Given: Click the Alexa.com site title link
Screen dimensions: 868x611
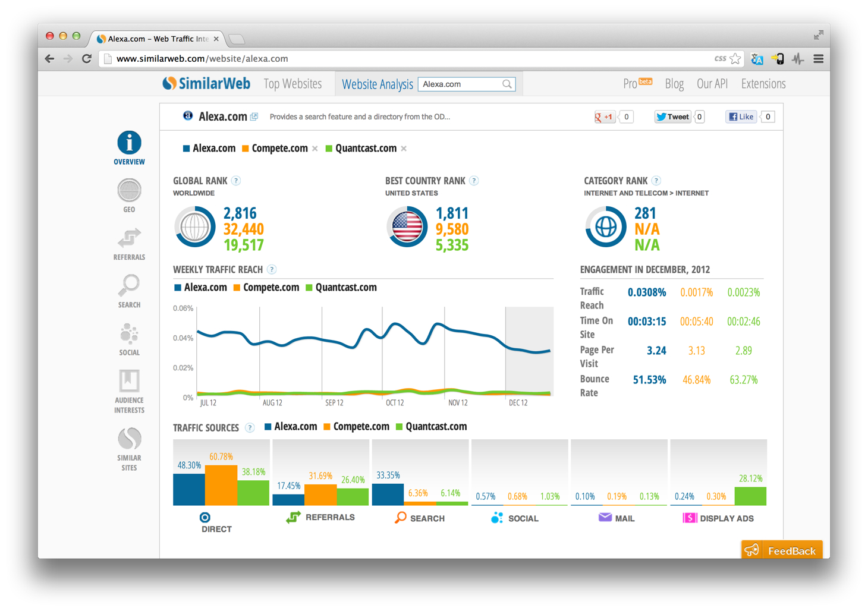Looking at the screenshot, I should [222, 116].
